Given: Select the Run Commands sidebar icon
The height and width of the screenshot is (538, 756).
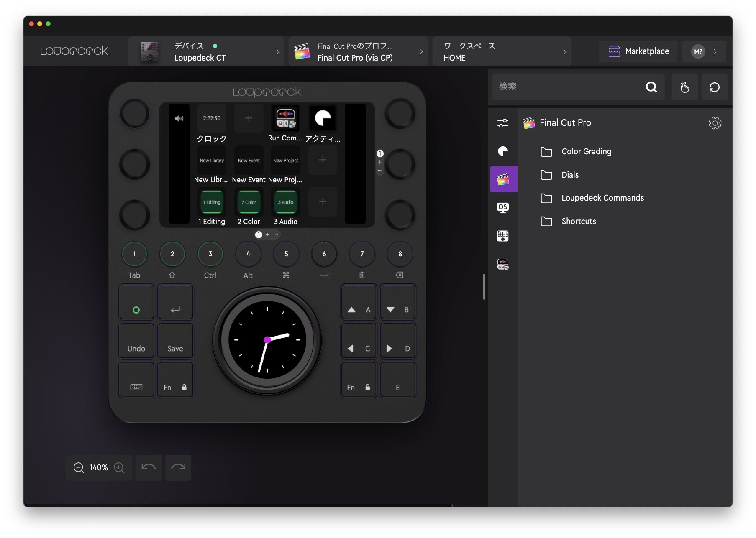Looking at the screenshot, I should [503, 264].
